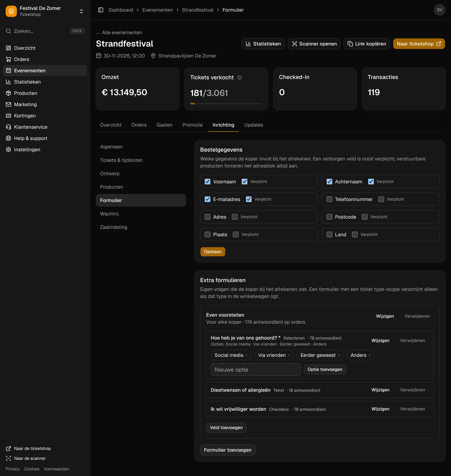Image resolution: width=451 pixels, height=476 pixels.
Task: Click the Producten box icon
Action: tap(8, 93)
